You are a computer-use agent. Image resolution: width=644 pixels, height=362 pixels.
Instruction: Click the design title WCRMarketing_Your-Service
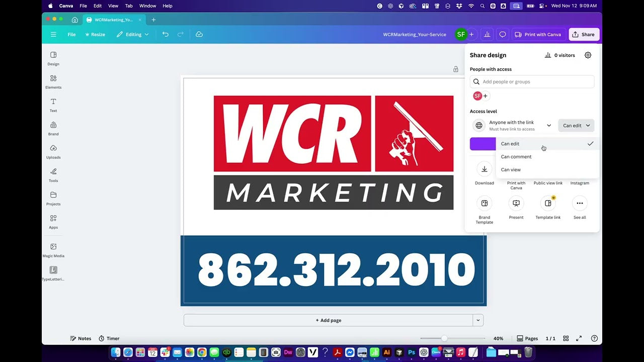point(415,34)
